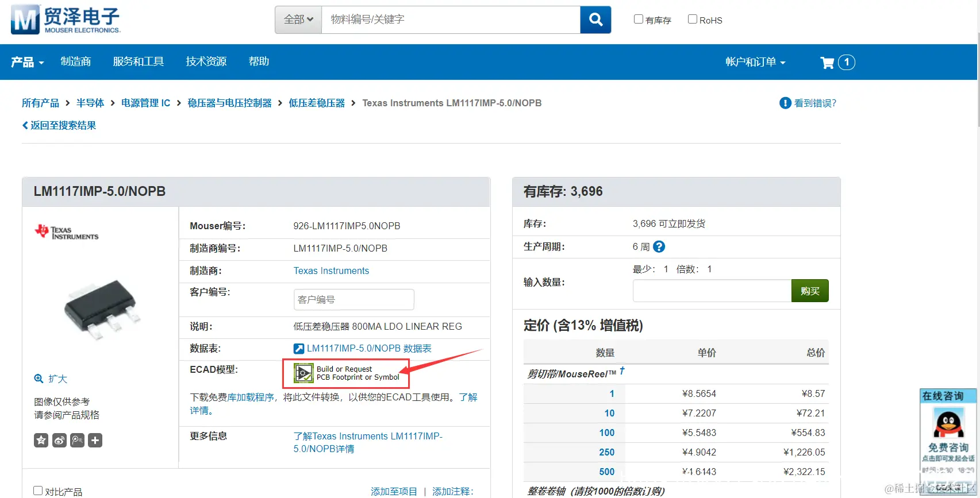The width and height of the screenshot is (980, 498).
Task: Click the ECAD model build icon
Action: point(303,373)
